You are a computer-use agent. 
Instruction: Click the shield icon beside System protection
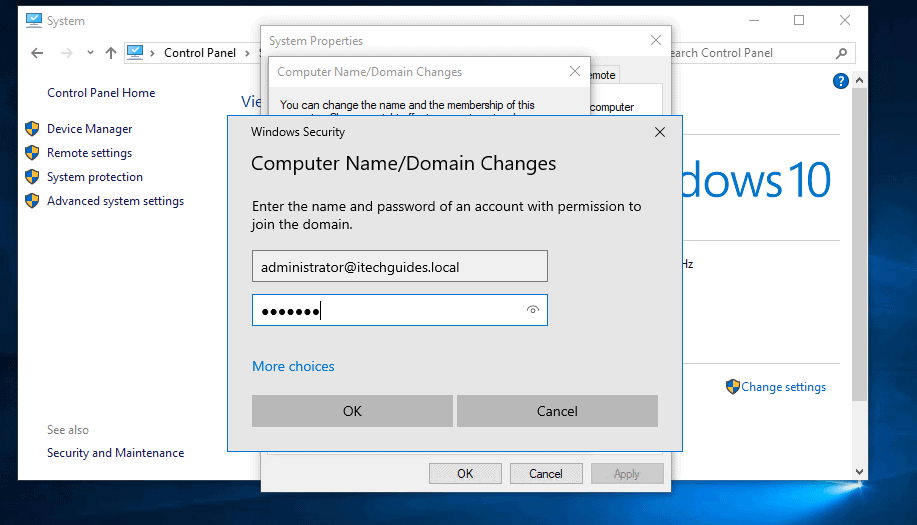(x=32, y=177)
